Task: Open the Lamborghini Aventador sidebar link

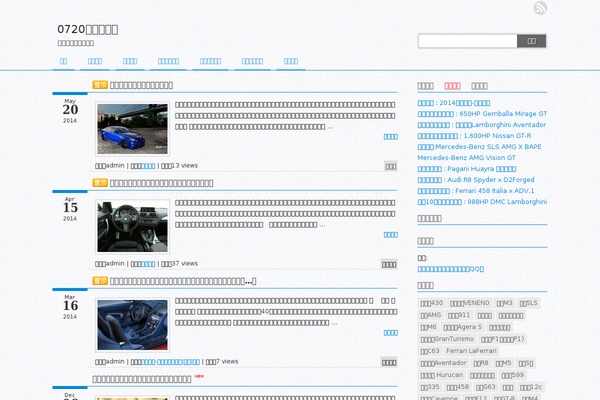Action: (482, 125)
